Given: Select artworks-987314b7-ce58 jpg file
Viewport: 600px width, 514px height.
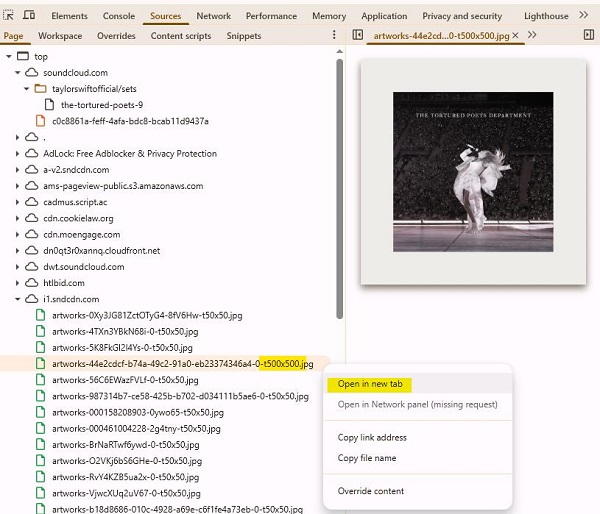Looking at the screenshot, I should pyautogui.click(x=180, y=396).
